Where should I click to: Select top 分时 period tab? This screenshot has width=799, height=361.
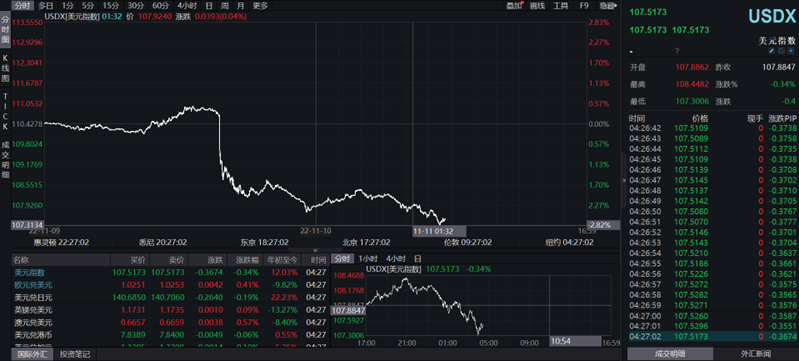click(22, 6)
